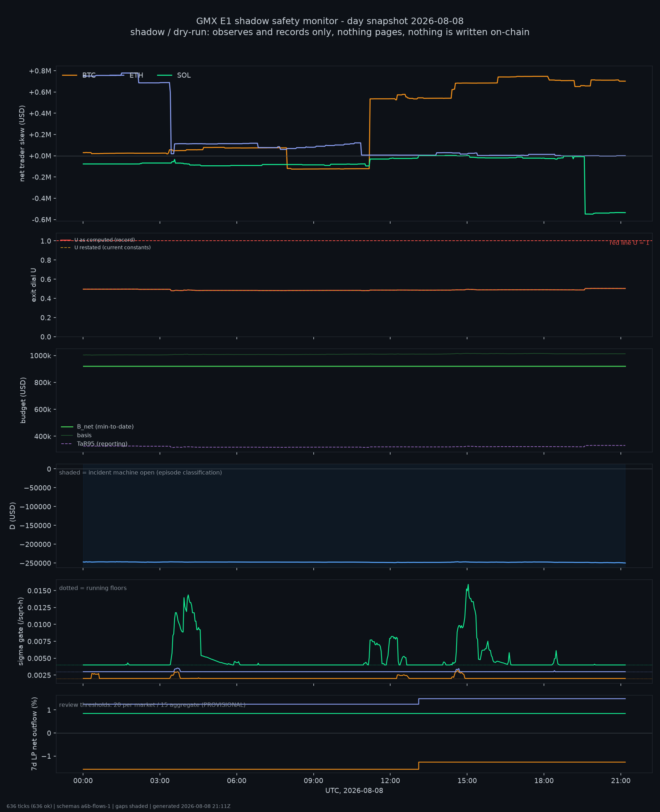Click the 'sigma gate (/sqrt-h)' axis label
Screen dimensions: 660x812
(21, 631)
